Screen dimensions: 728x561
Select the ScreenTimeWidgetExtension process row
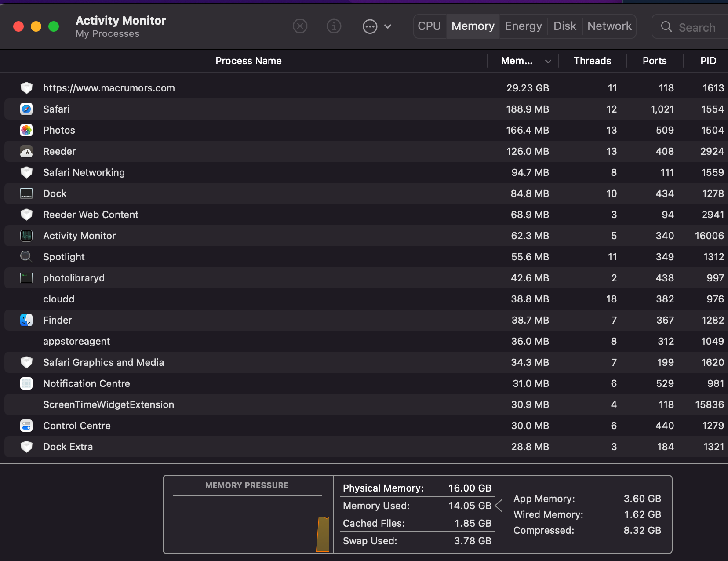(x=366, y=404)
